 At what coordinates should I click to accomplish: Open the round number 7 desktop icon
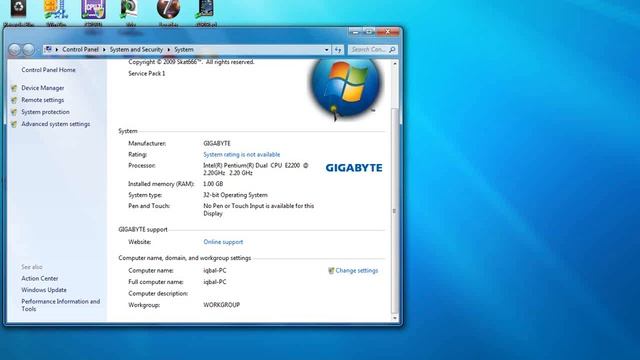168,9
